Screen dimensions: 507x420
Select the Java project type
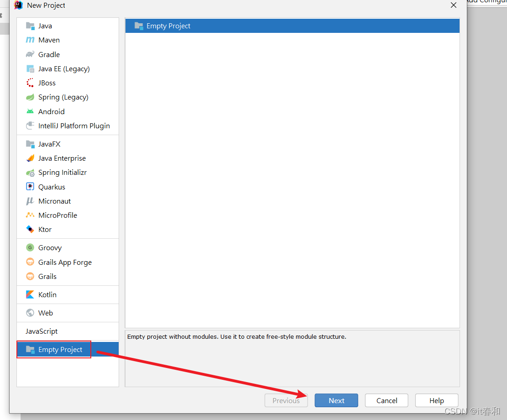point(68,26)
